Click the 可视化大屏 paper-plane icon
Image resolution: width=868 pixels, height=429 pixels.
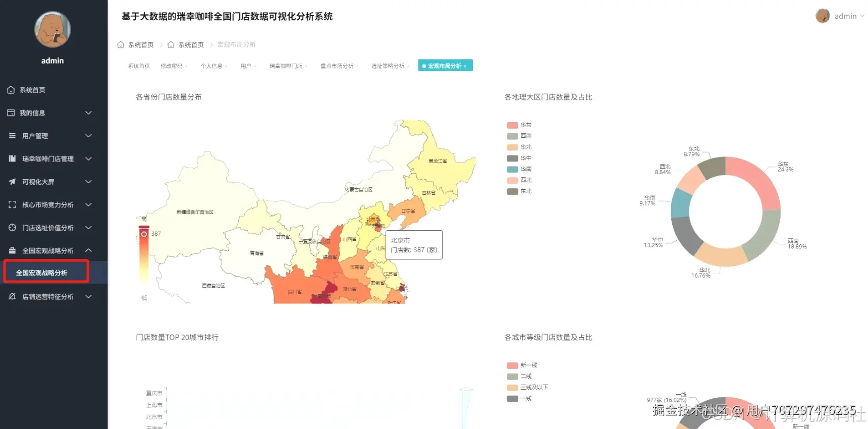coord(12,182)
